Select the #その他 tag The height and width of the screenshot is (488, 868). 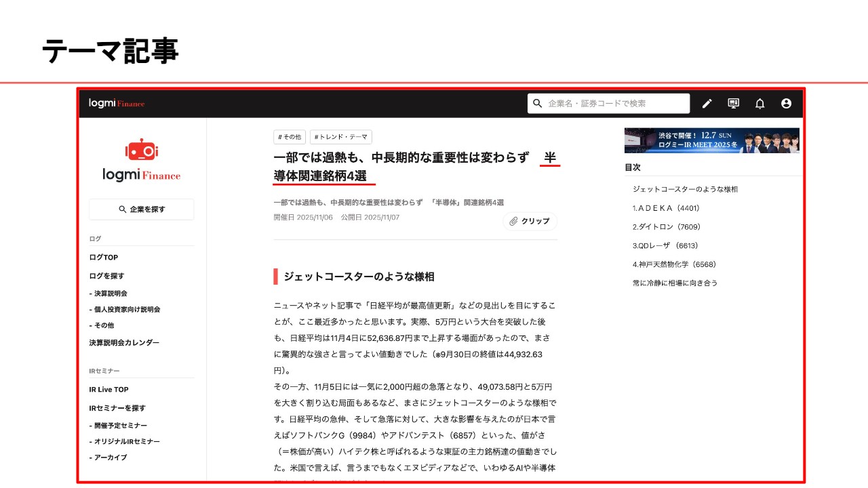tap(290, 137)
